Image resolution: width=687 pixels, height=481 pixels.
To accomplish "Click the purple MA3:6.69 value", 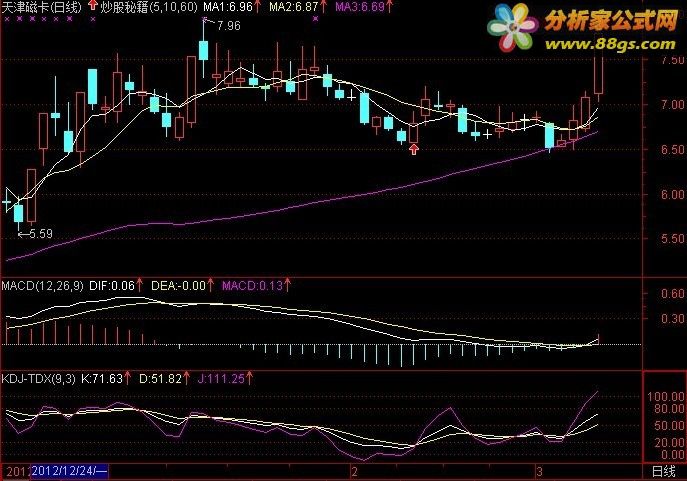I will click(x=360, y=7).
